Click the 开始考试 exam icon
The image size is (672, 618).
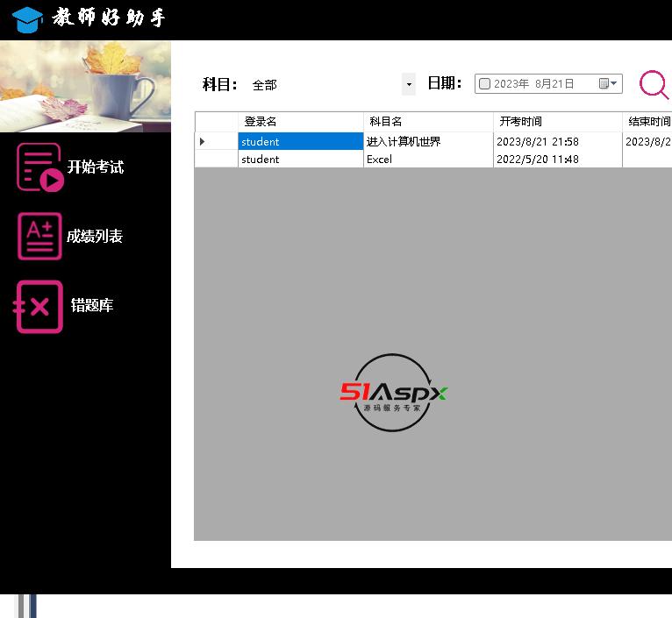[x=39, y=167]
